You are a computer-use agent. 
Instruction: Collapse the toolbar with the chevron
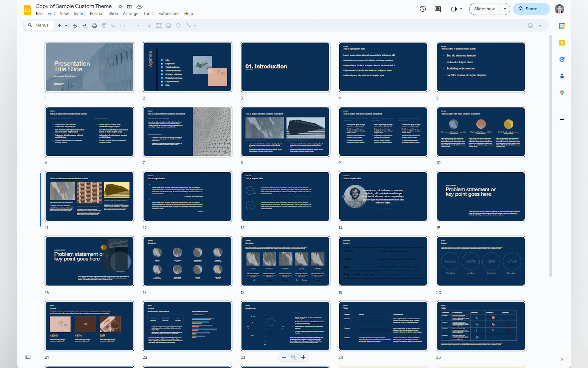pos(540,25)
